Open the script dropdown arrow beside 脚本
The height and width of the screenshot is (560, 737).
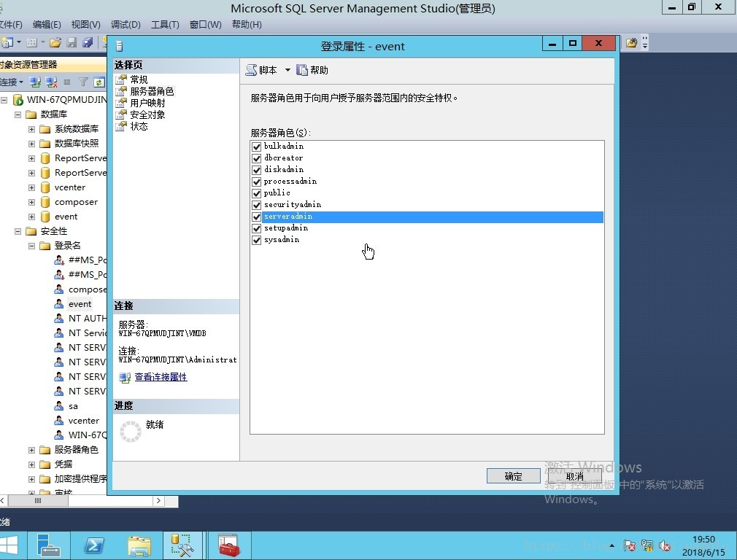point(288,70)
